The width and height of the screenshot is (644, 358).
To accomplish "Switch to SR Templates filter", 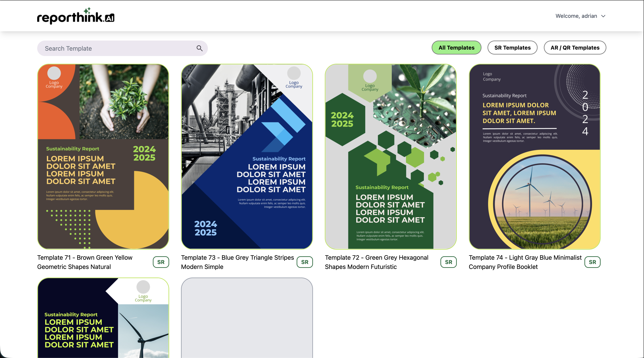I will pyautogui.click(x=512, y=47).
